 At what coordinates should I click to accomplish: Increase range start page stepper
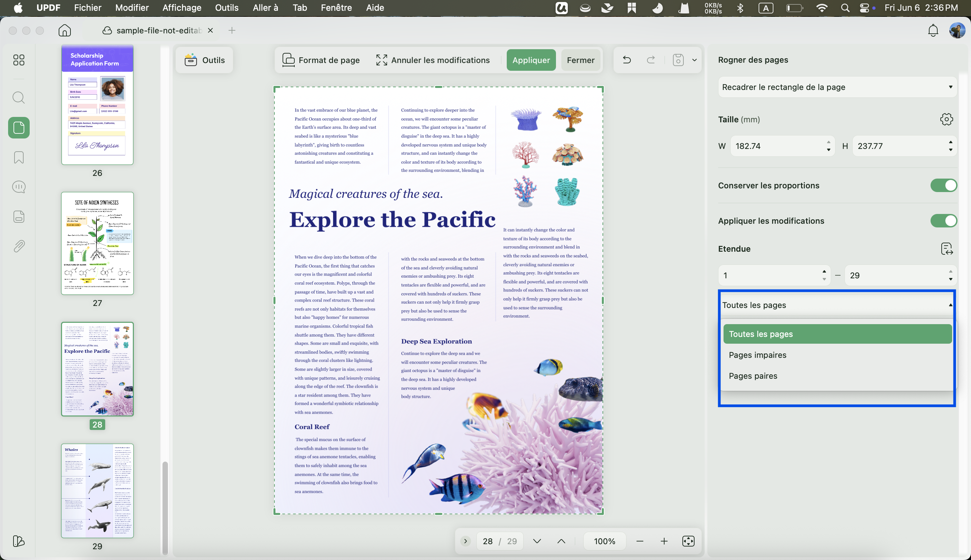tap(824, 272)
